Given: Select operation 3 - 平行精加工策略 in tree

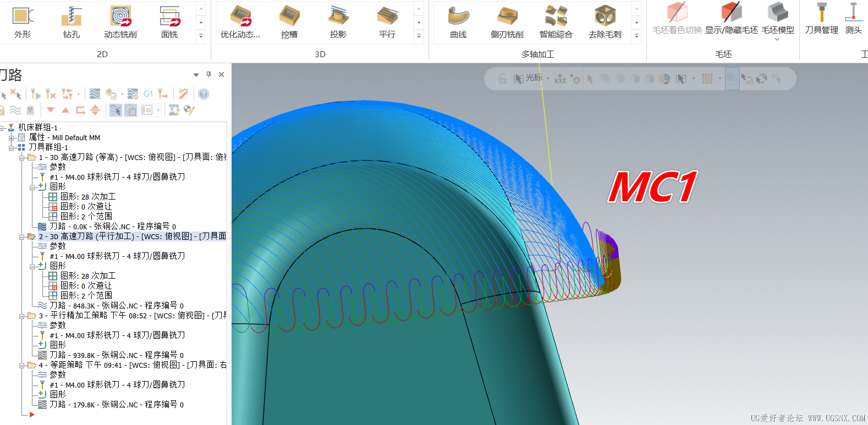Looking at the screenshot, I should pos(132,316).
